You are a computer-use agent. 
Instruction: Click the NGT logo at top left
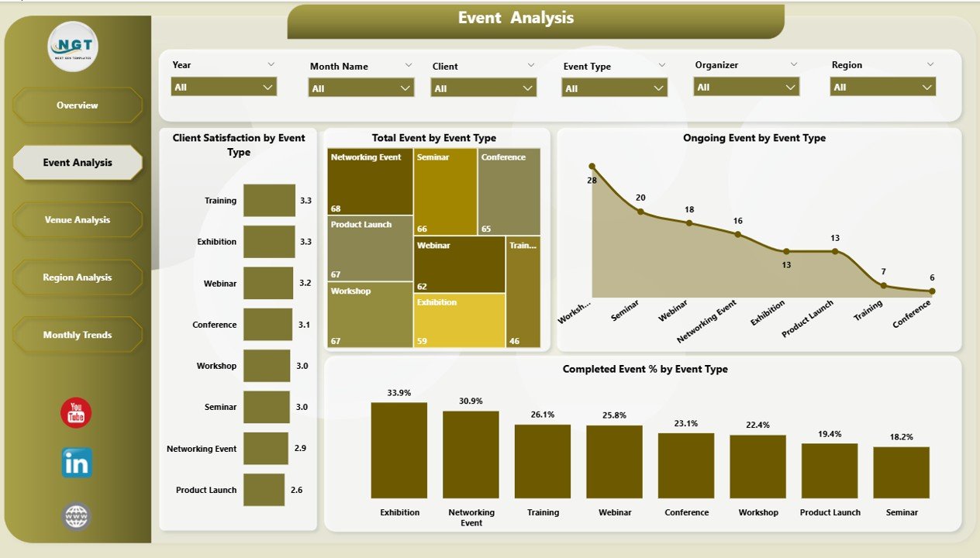tap(76, 46)
